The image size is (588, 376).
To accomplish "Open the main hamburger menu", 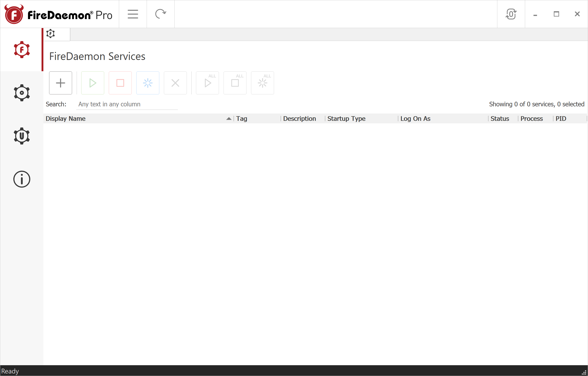I will [133, 14].
